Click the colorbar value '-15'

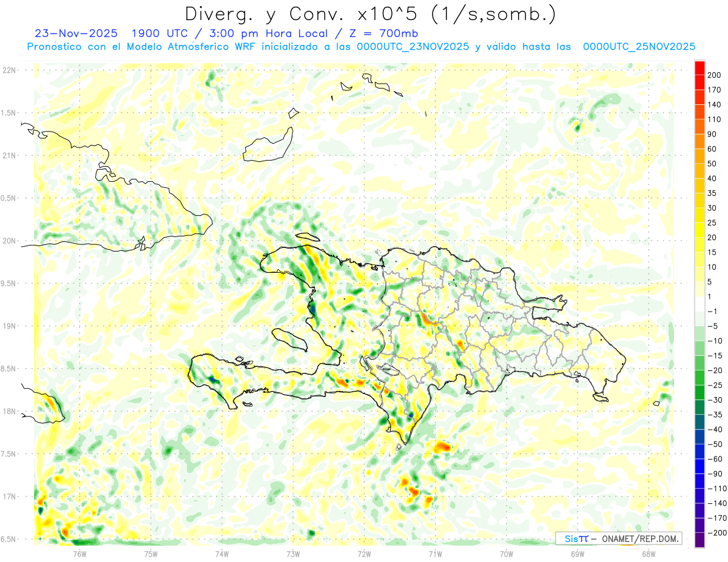click(716, 355)
